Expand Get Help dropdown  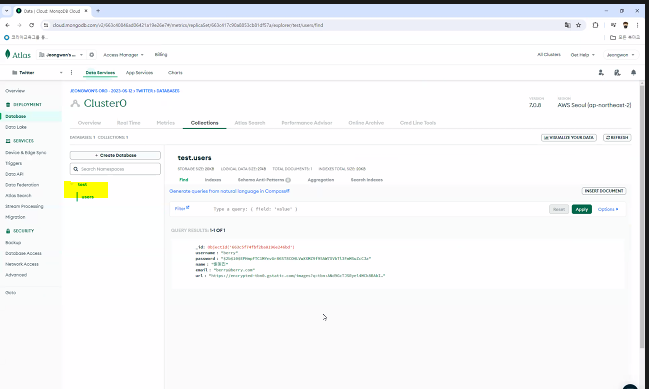click(x=582, y=55)
